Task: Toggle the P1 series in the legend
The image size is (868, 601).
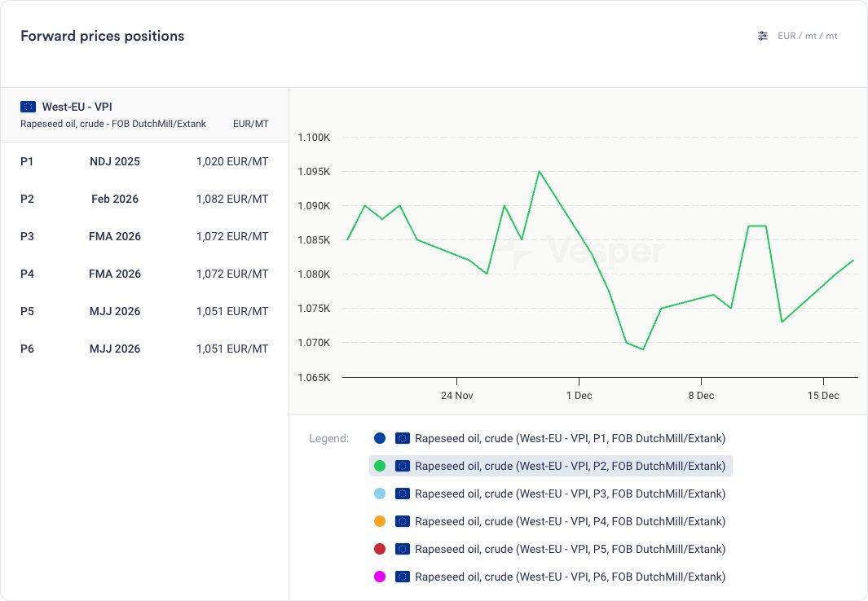Action: [569, 438]
